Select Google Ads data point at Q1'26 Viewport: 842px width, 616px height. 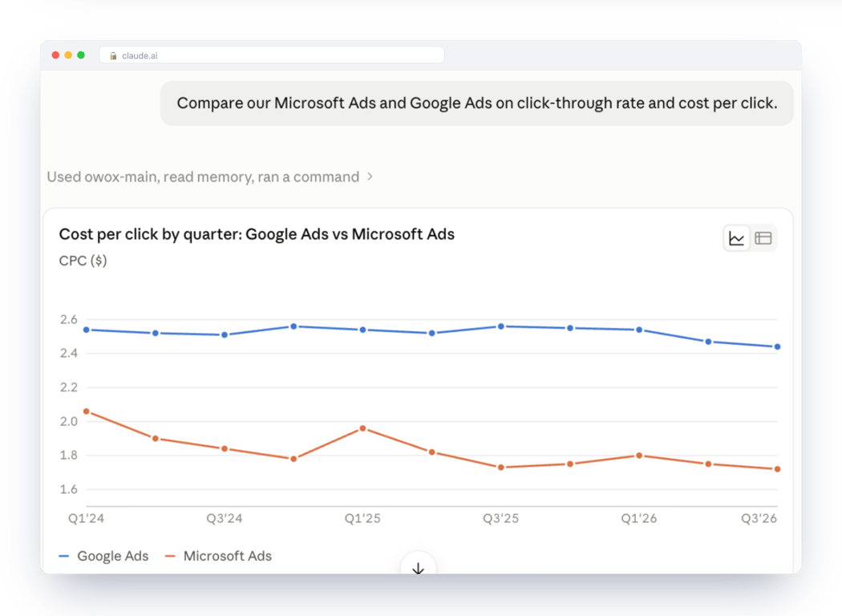[x=639, y=330]
